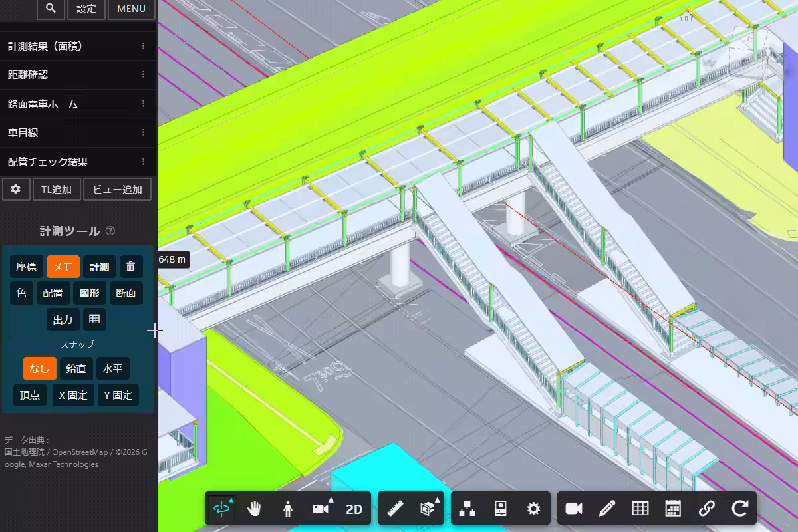Open the calendar schedule icon
Image resolution: width=798 pixels, height=532 pixels.
click(x=674, y=509)
